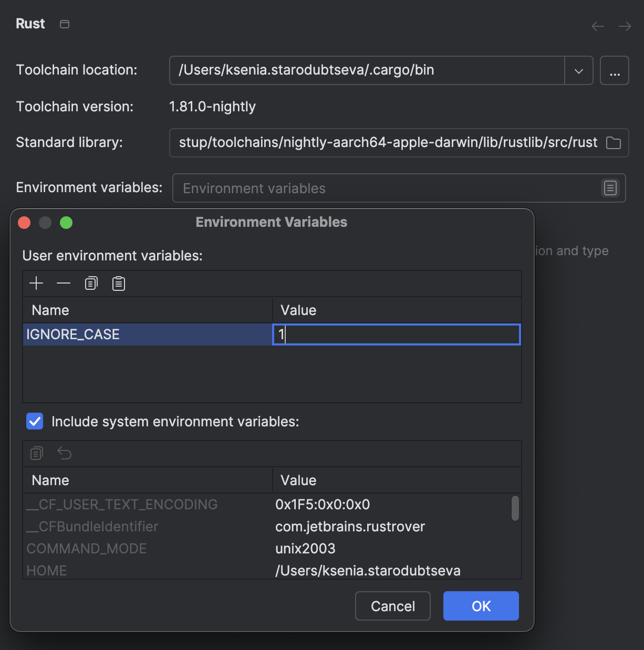The height and width of the screenshot is (650, 644).
Task: Select the IGNORE_CASE variable row
Action: click(x=74, y=334)
